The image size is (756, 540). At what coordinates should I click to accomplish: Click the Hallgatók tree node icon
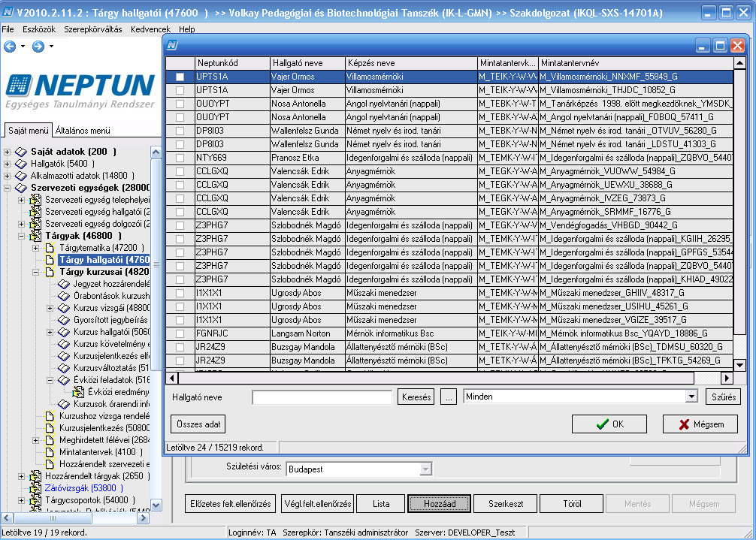(x=21, y=164)
